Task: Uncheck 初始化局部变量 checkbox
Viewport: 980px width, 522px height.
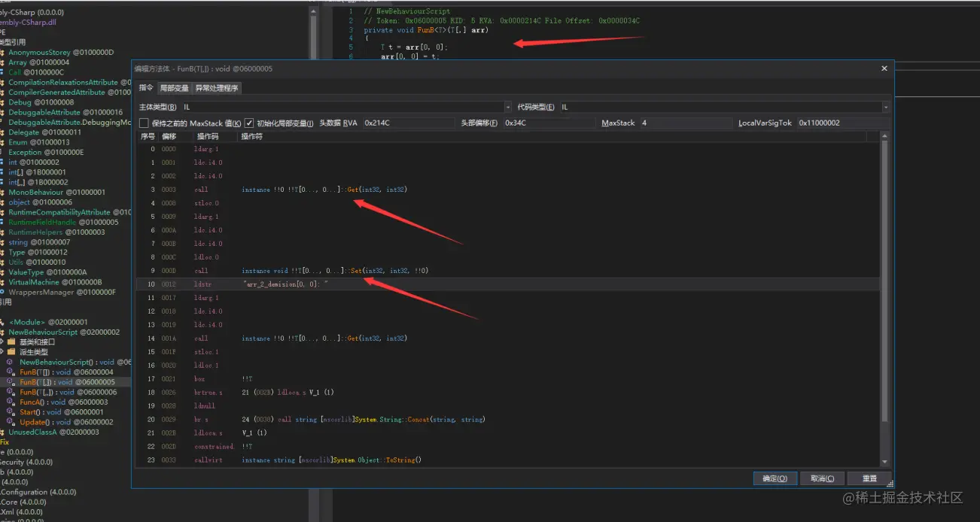Action: (249, 123)
